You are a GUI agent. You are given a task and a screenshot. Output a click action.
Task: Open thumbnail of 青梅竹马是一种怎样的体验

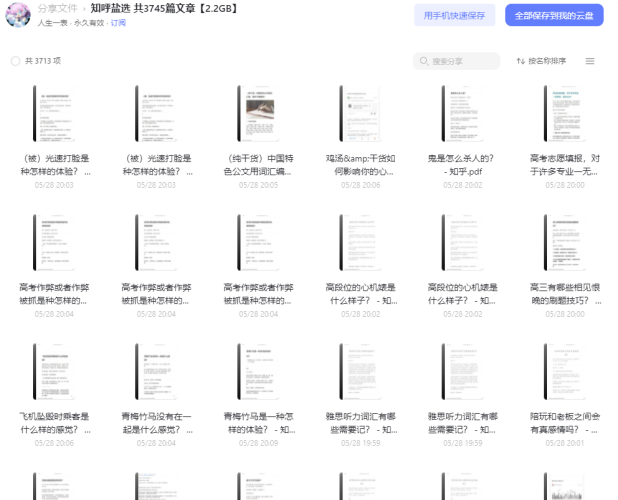coord(258,372)
